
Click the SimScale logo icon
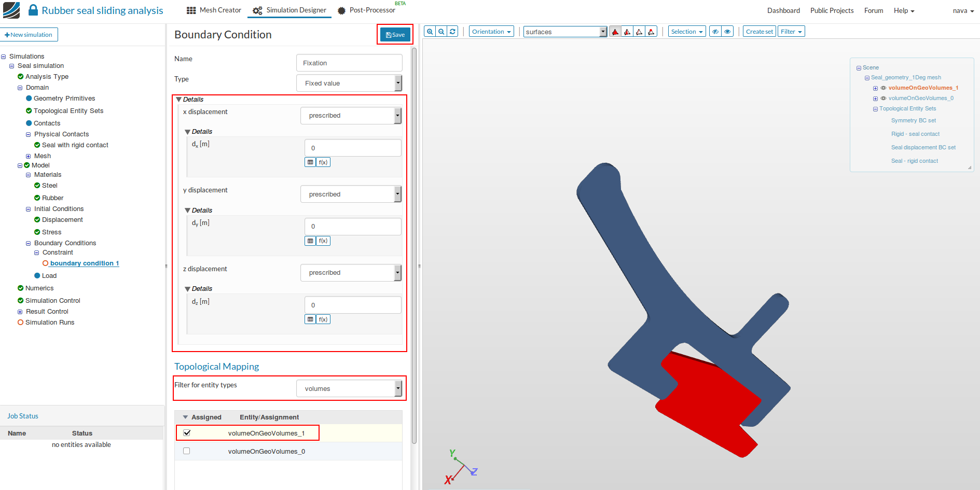11,10
